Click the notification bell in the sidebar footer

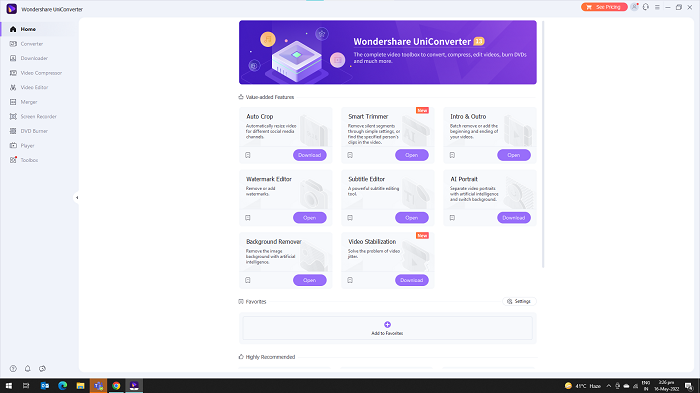(x=28, y=368)
